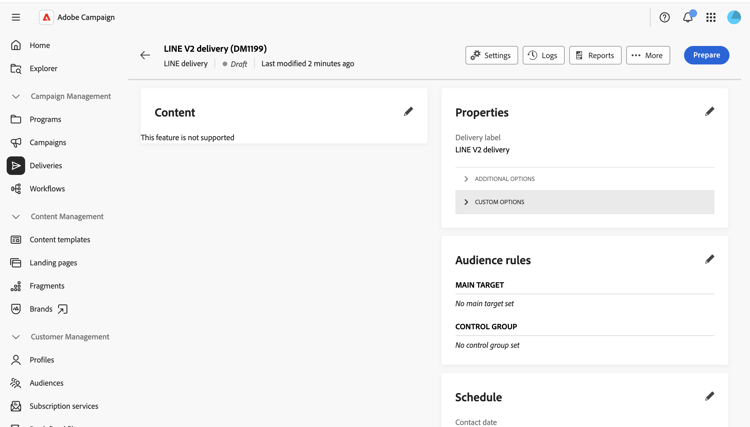Collapse the Content Management group
Image resolution: width=750 pixels, height=427 pixels.
pos(16,217)
